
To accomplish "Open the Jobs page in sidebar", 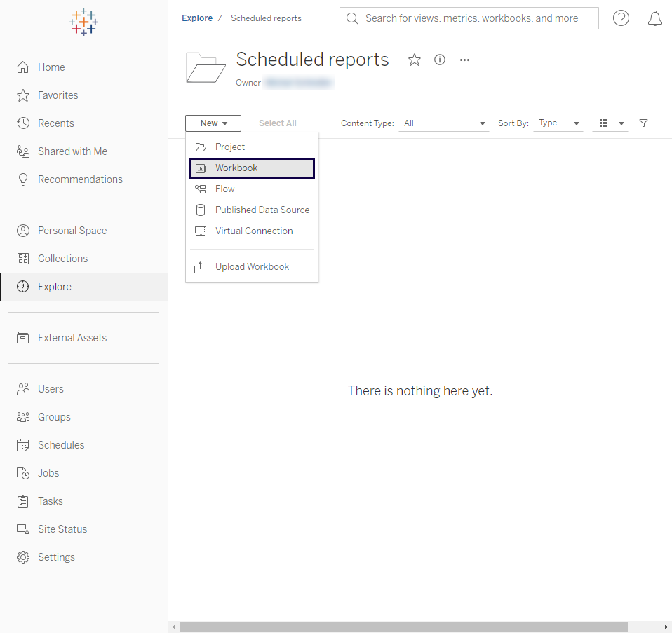I will (48, 473).
